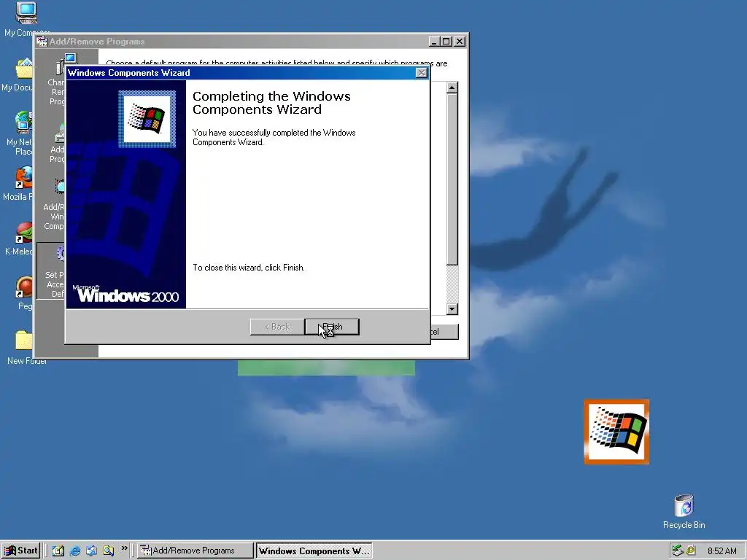Screen dimensions: 747x560
Task: Click the Add/Remove Programs scrollbar thumb
Action: 452,179
